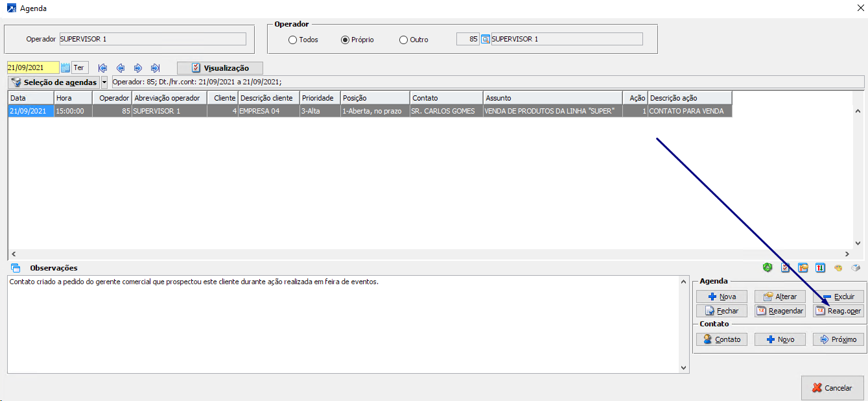This screenshot has width=868, height=401.
Task: Select the VENDA DE PRODUTOS DA LINHA cell
Action: point(552,111)
